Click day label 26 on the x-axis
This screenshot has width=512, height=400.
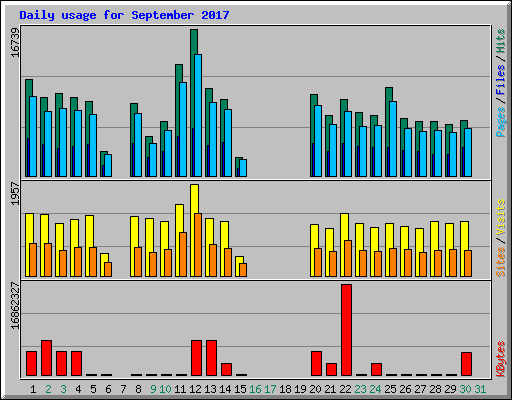405,389
